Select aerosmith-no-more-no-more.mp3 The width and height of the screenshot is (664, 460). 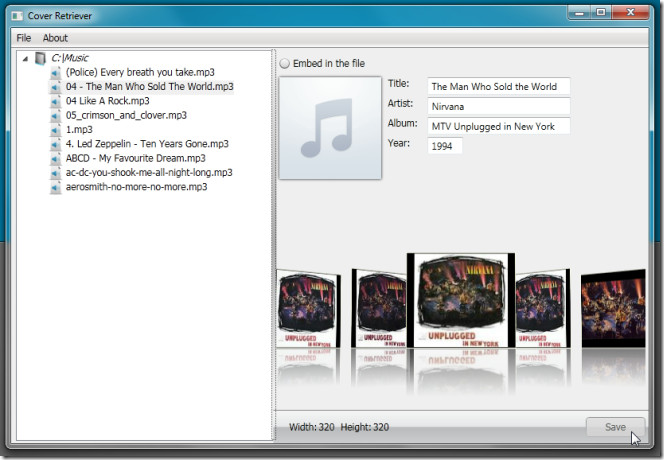point(136,188)
